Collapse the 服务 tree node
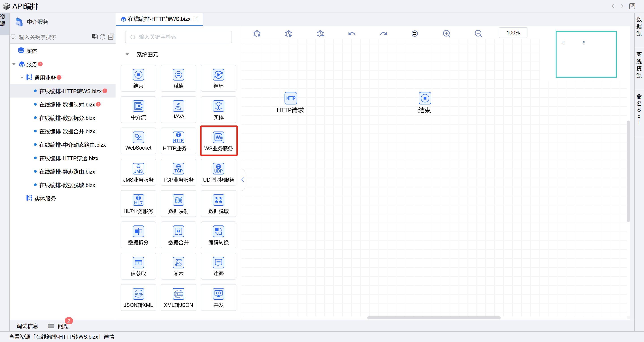 point(14,64)
